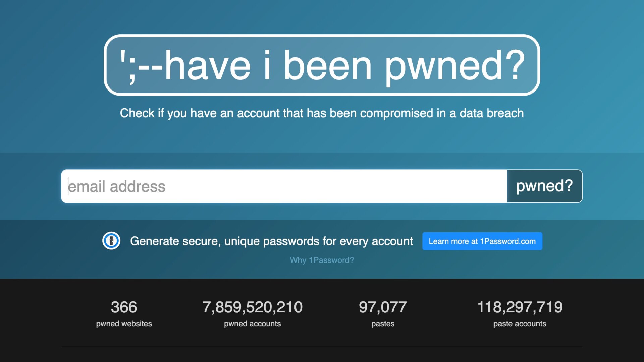
Task: Click the 'pwned accounts' label
Action: pyautogui.click(x=252, y=324)
